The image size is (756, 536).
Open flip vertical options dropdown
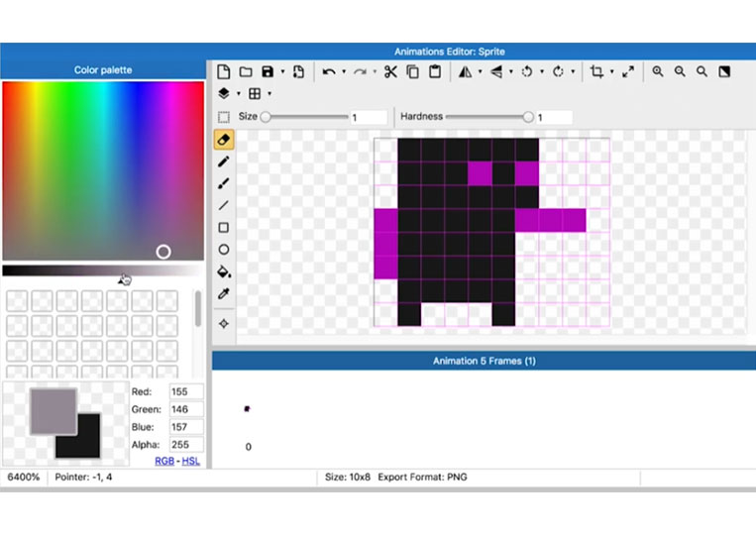point(511,71)
